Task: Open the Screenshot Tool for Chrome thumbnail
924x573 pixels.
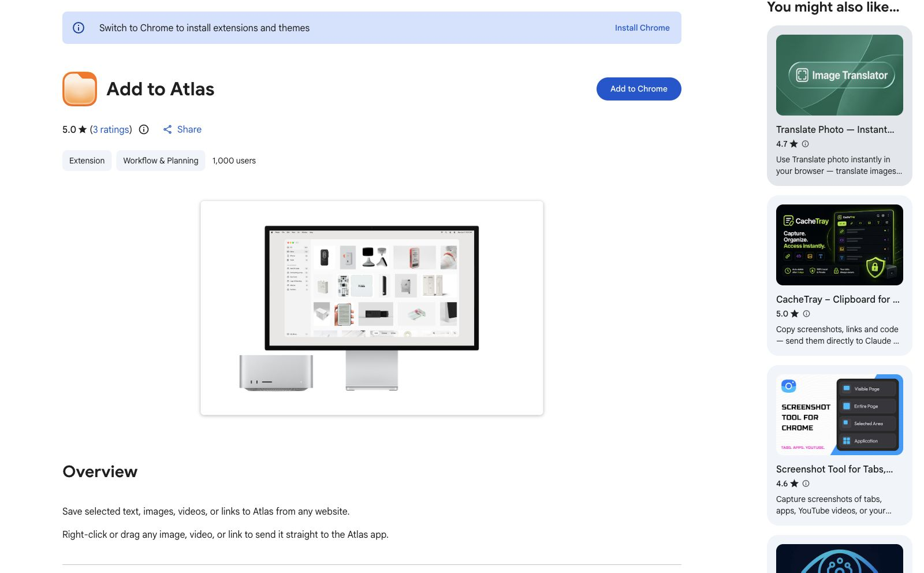Action: pos(840,415)
